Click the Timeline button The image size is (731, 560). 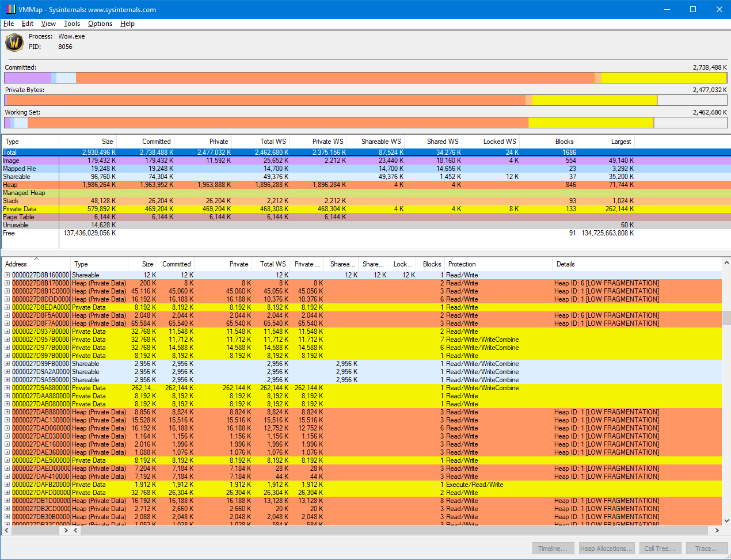[x=553, y=548]
